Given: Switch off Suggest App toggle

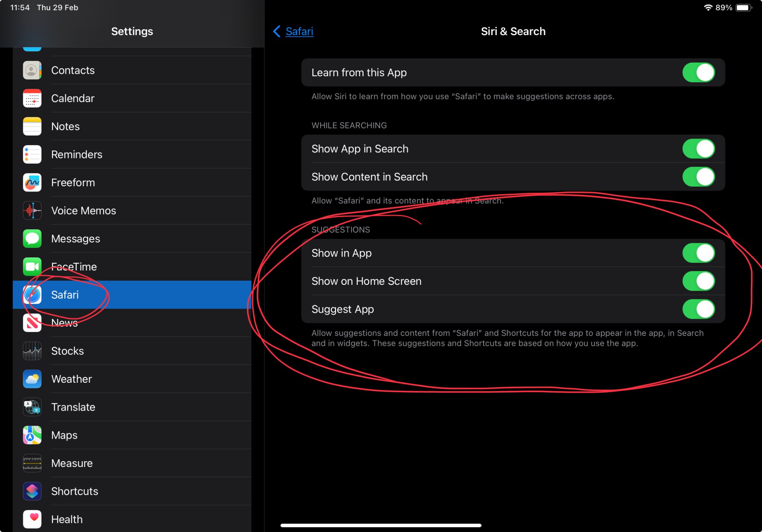Looking at the screenshot, I should click(x=698, y=309).
